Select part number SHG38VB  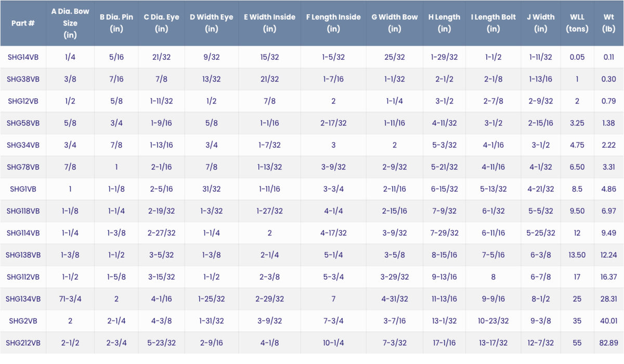click(23, 79)
